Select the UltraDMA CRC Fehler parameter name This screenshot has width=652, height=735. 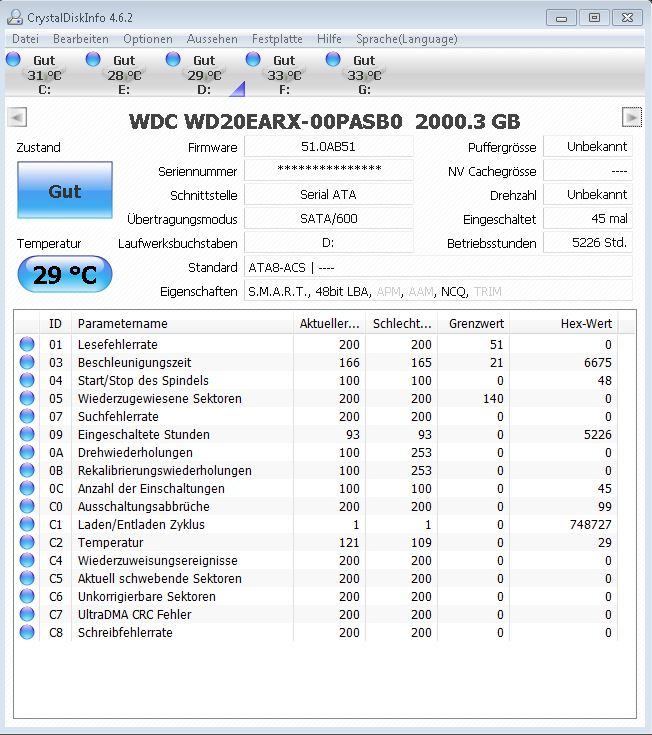135,615
